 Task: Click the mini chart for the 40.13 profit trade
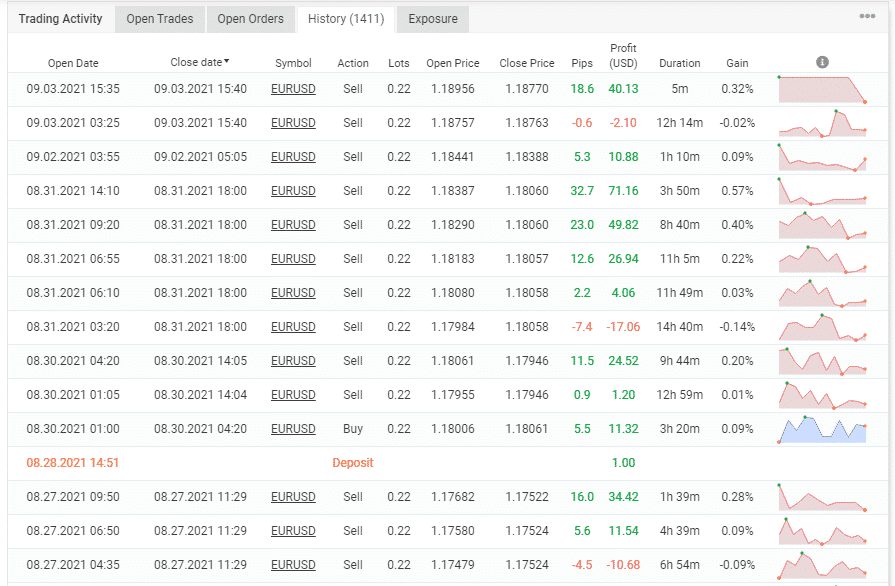pyautogui.click(x=822, y=89)
